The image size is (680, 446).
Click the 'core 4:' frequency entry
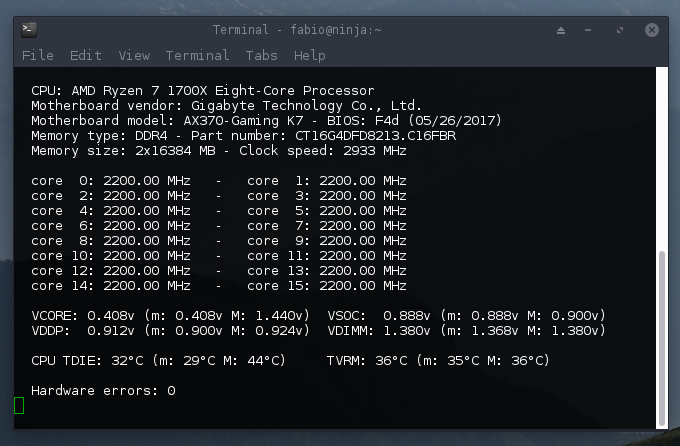[111, 211]
